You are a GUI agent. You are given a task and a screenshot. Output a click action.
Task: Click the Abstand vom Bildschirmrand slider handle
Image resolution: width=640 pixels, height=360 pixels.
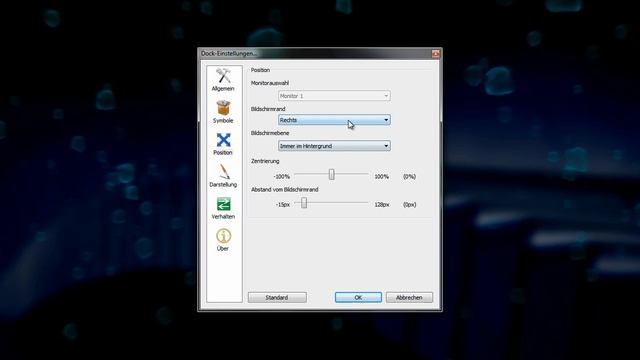coord(304,203)
